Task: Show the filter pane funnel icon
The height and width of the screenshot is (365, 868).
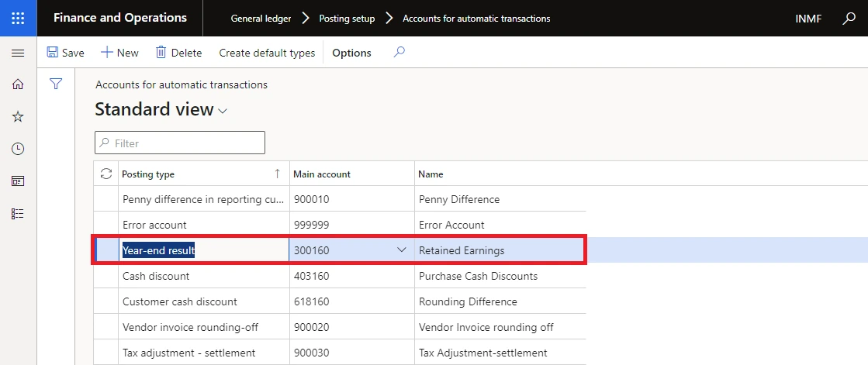Action: pyautogui.click(x=55, y=84)
